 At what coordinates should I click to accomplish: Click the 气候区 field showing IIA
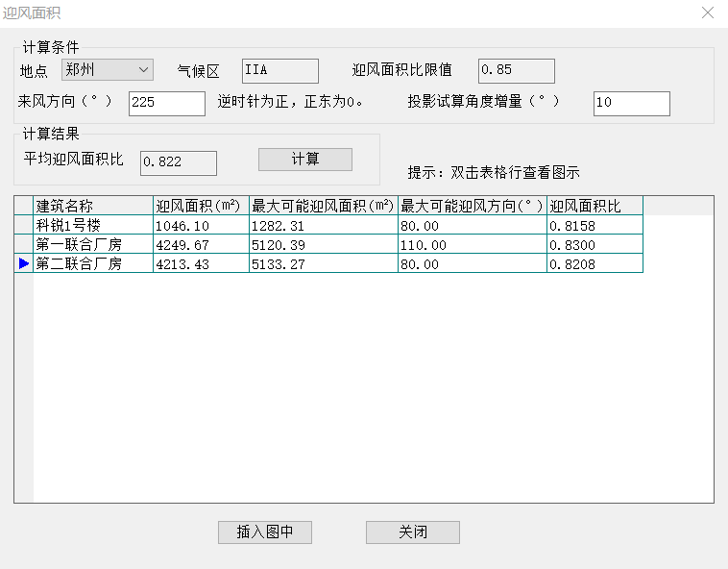coord(279,71)
